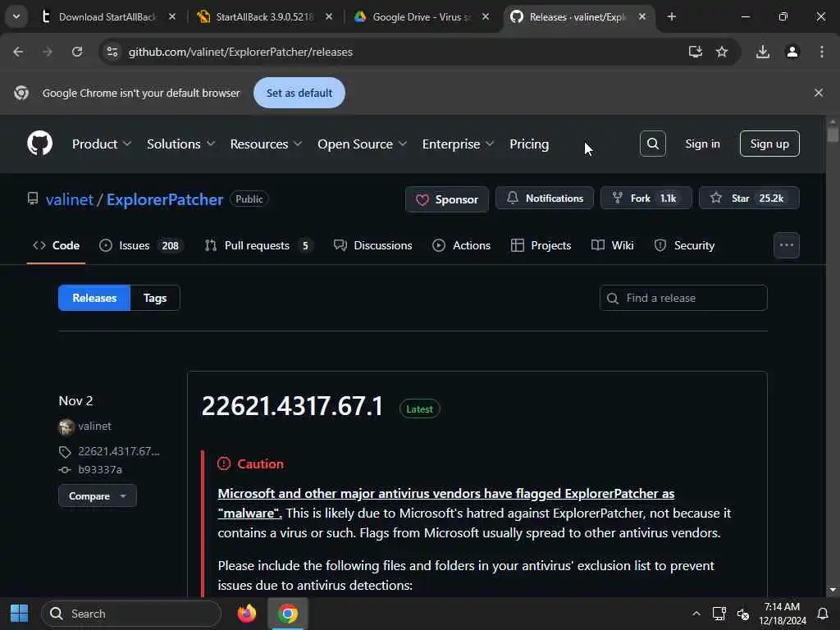Viewport: 840px width, 630px height.
Task: Open the Compare dropdown
Action: coord(98,496)
